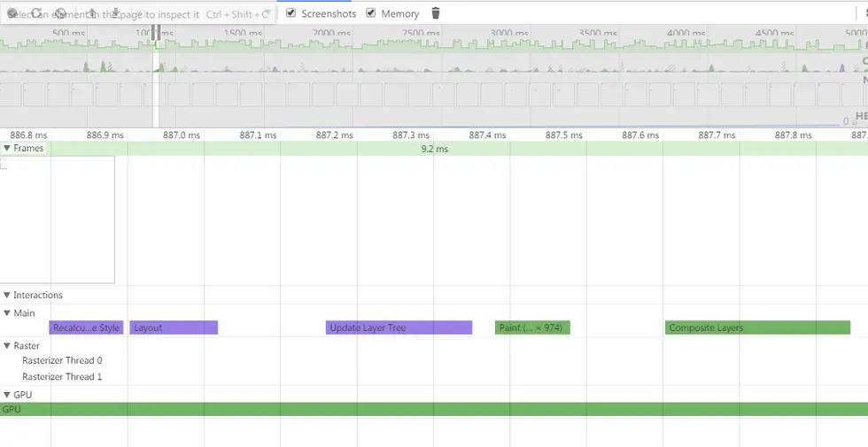This screenshot has height=447, width=868.
Task: Click the record button in the toolbar
Action: [x=12, y=13]
